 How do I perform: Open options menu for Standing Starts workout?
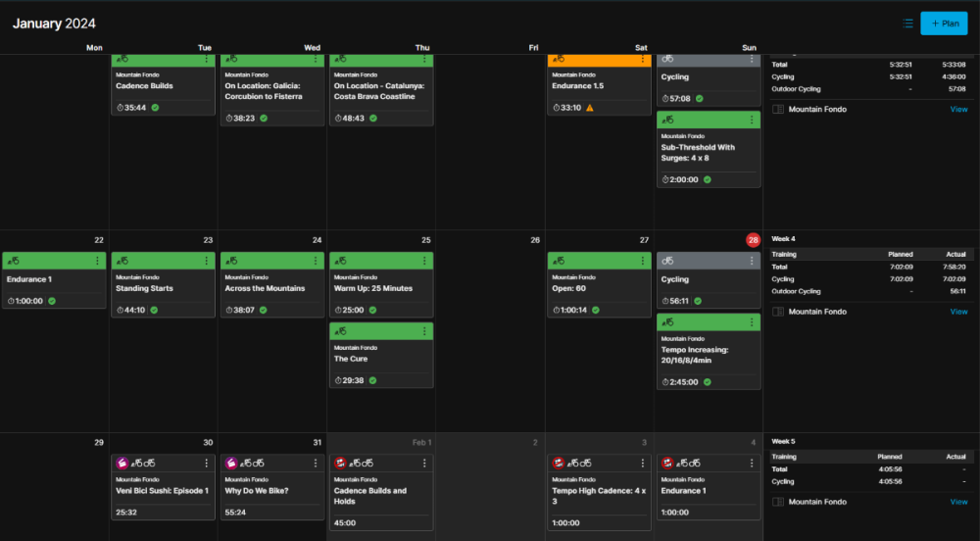click(206, 261)
